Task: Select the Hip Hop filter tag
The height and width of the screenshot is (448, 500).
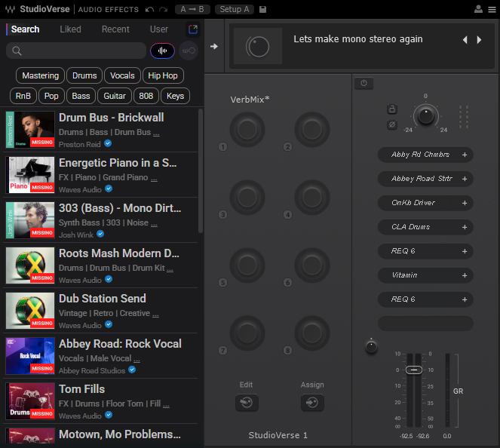Action: (163, 75)
